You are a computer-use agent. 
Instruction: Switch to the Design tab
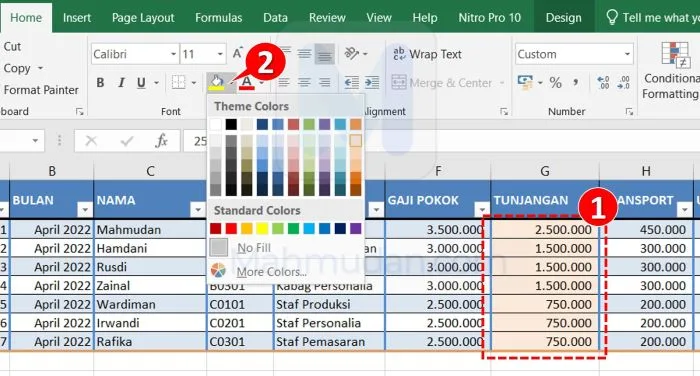click(x=563, y=17)
